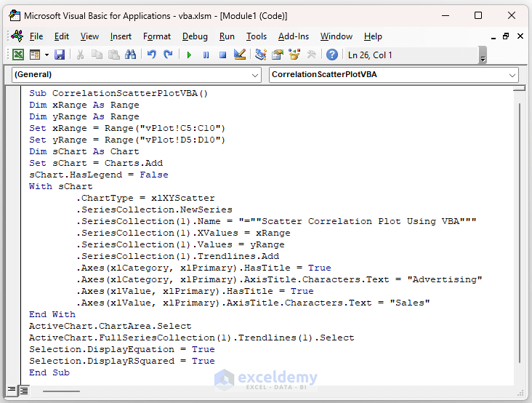Open the Insert menu
The width and height of the screenshot is (532, 403).
121,36
